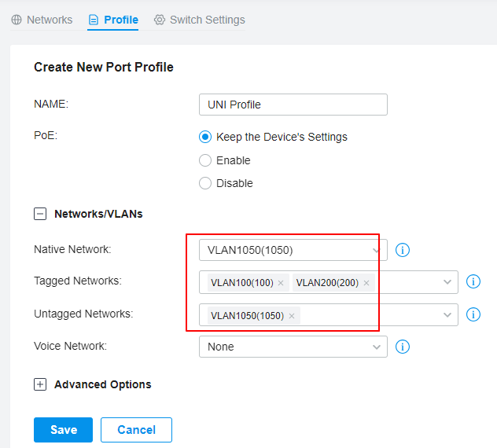
Task: Select the PoE Disable radio button
Action: [205, 183]
